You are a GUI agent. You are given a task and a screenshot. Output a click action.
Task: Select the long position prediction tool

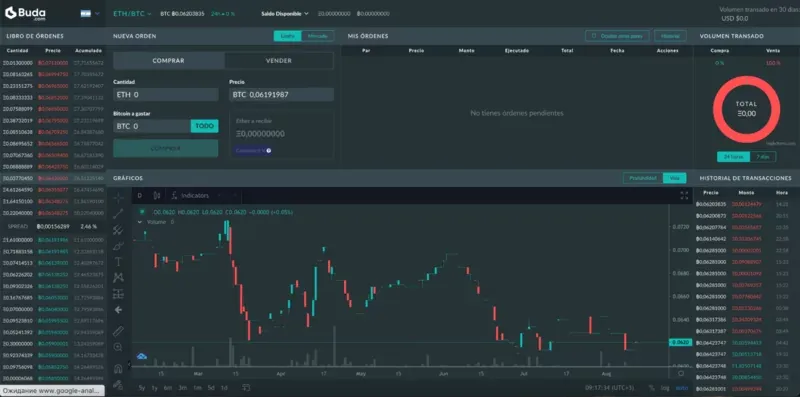(118, 293)
